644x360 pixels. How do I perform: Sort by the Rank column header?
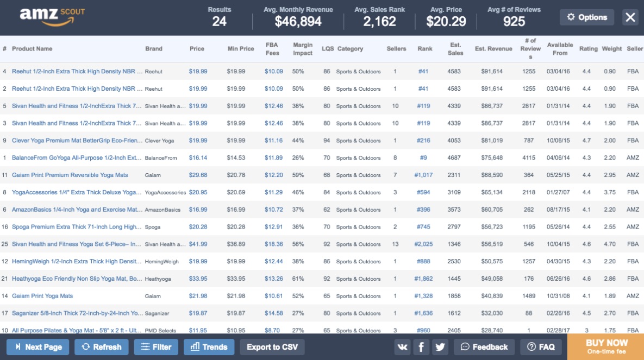click(x=425, y=48)
